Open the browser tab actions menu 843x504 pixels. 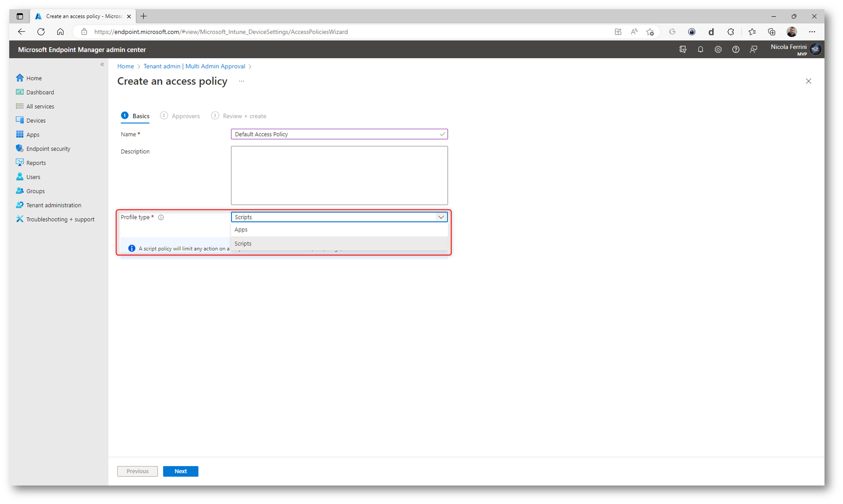click(x=20, y=16)
